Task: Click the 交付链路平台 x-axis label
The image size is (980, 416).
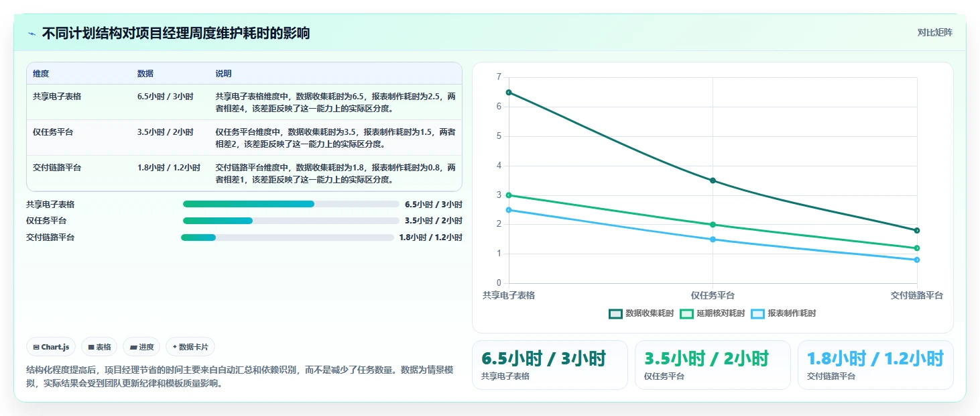Action: (917, 295)
